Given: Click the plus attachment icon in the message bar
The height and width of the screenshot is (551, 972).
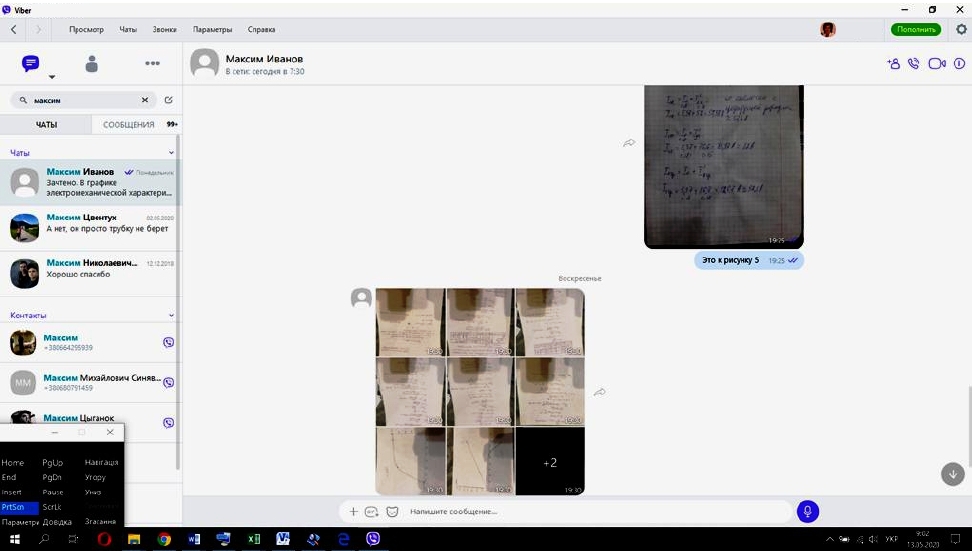Looking at the screenshot, I should (x=353, y=511).
